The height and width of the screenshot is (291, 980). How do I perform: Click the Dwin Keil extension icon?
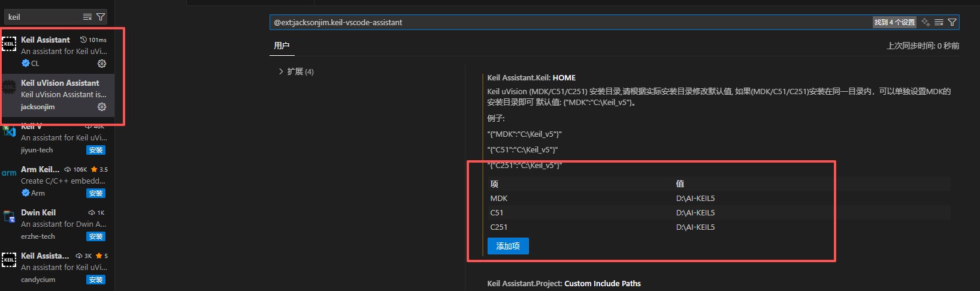pyautogui.click(x=9, y=217)
